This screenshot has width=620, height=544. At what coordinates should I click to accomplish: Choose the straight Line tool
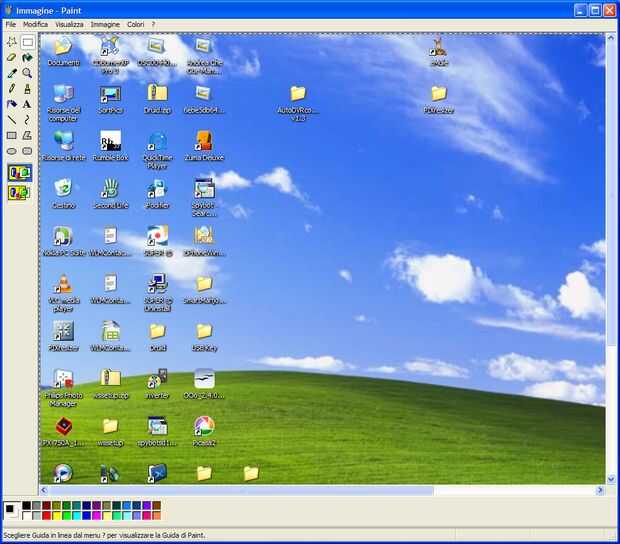(11, 120)
